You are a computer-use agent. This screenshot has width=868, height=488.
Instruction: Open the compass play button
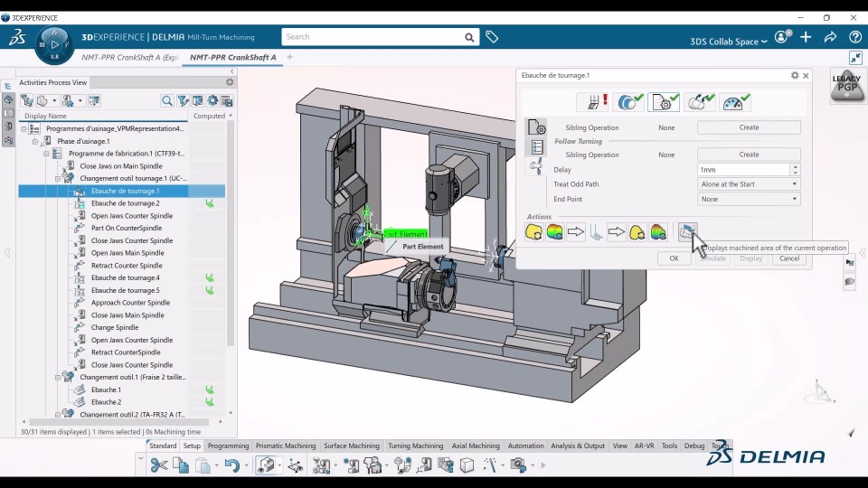pyautogui.click(x=54, y=44)
